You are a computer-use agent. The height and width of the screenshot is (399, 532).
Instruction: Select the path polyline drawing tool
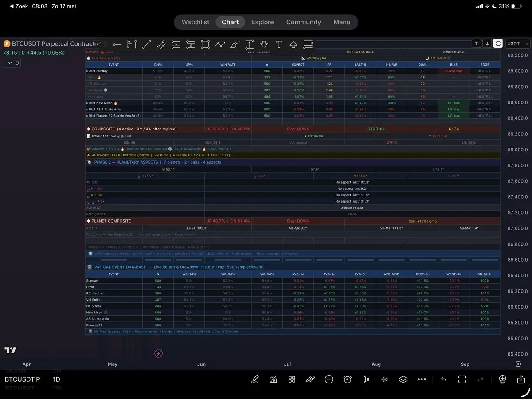[x=220, y=44]
